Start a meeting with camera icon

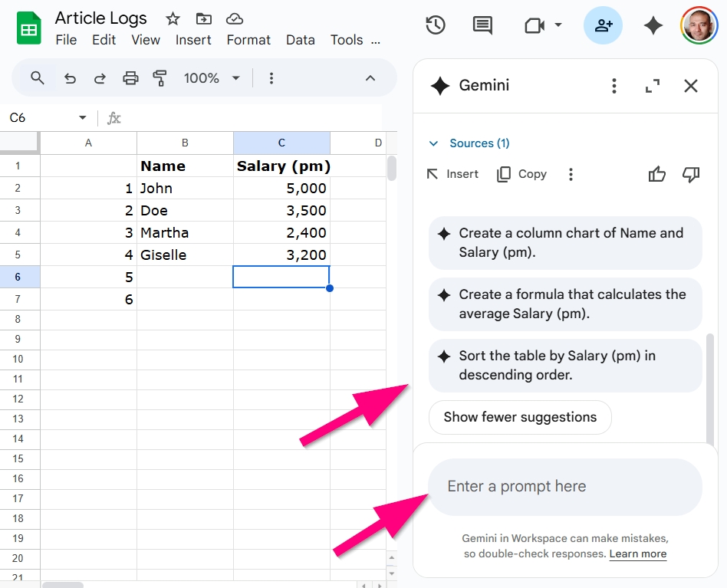tap(535, 25)
